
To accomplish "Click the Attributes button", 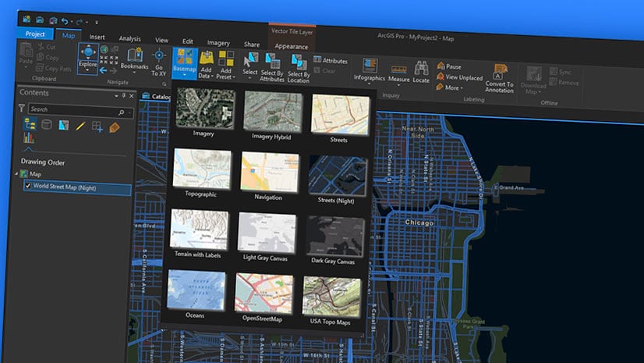I will (331, 60).
